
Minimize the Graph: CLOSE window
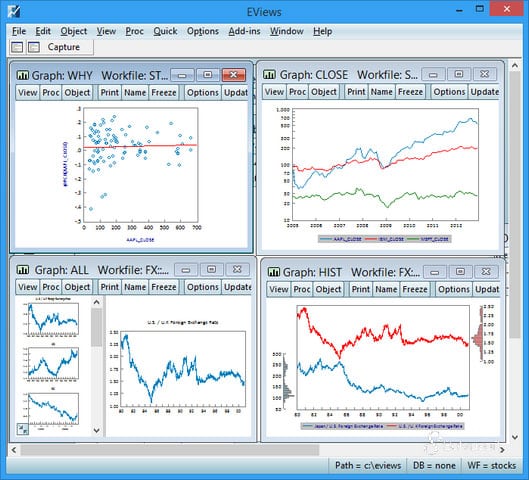pos(433,74)
